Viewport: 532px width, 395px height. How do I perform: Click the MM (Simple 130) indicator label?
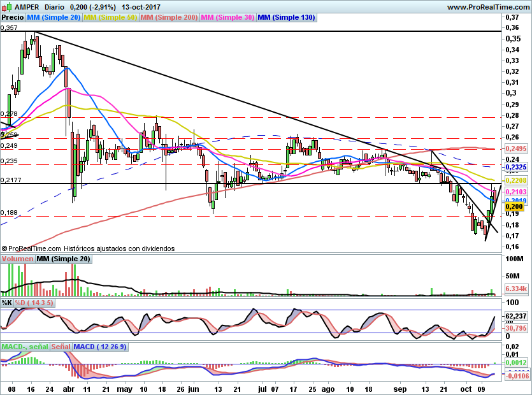tap(287, 17)
